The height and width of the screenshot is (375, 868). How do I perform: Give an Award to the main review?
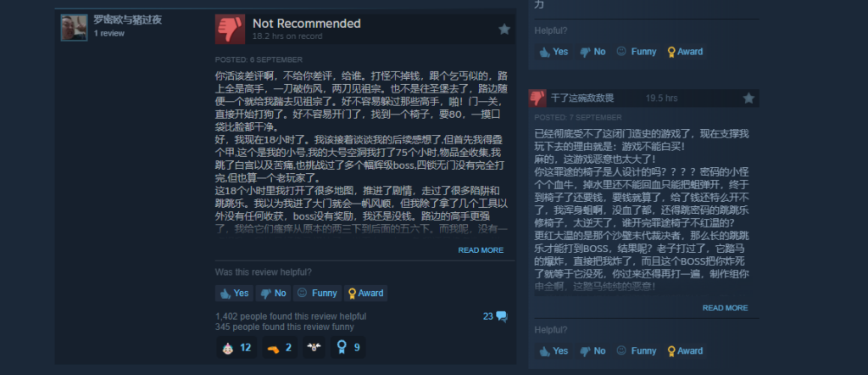pyautogui.click(x=365, y=293)
